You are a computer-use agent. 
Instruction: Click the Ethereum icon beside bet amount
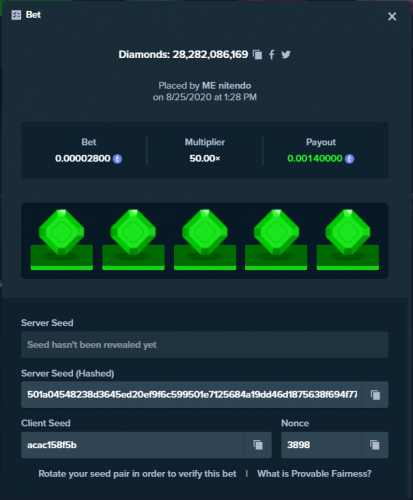coord(117,159)
